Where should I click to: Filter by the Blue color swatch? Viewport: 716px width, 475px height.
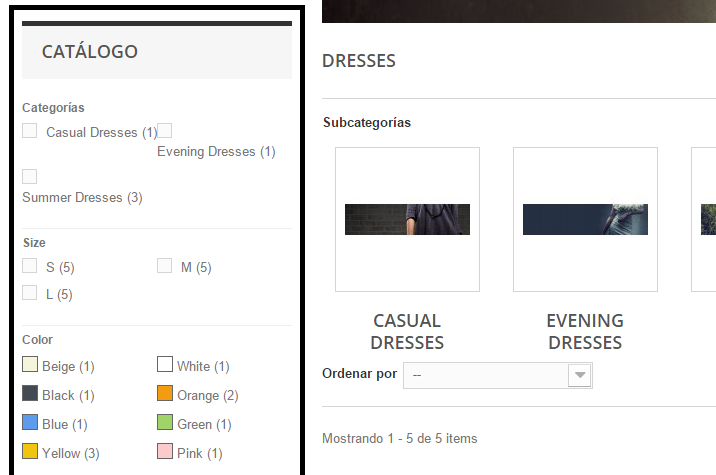click(30, 423)
